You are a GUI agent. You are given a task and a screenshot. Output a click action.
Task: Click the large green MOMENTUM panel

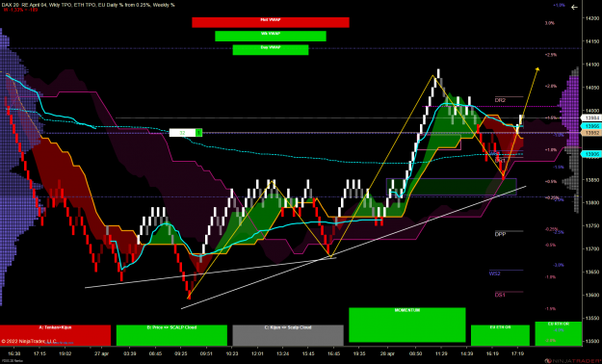[x=407, y=325]
